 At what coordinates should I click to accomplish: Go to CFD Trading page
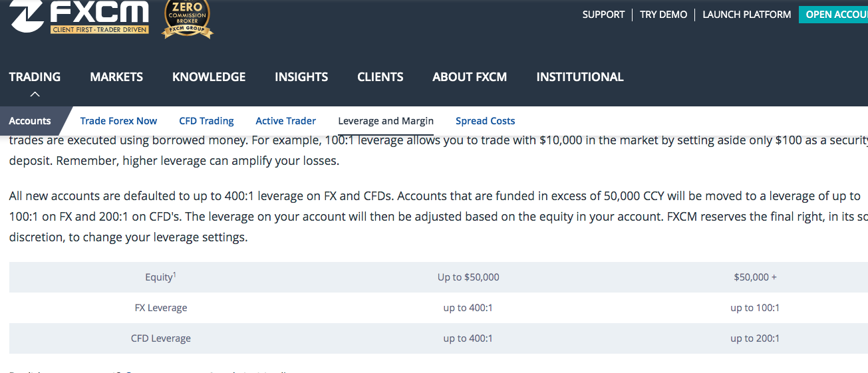point(206,121)
